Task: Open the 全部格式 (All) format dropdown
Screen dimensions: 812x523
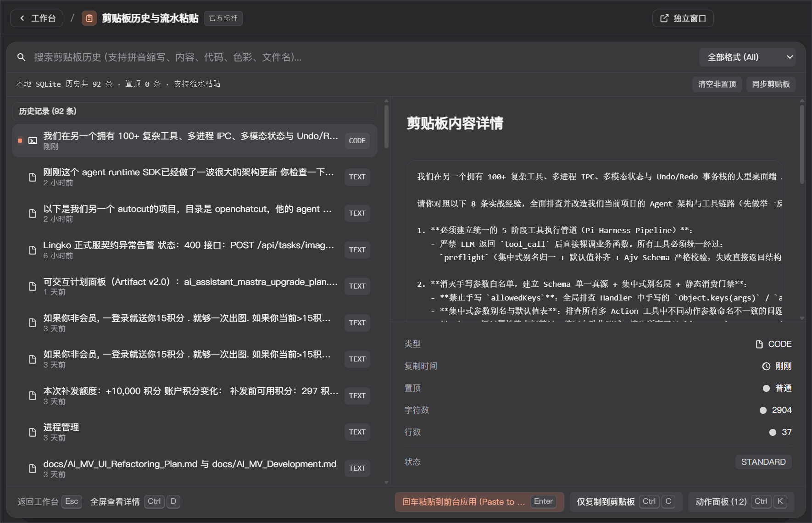Action: click(747, 57)
